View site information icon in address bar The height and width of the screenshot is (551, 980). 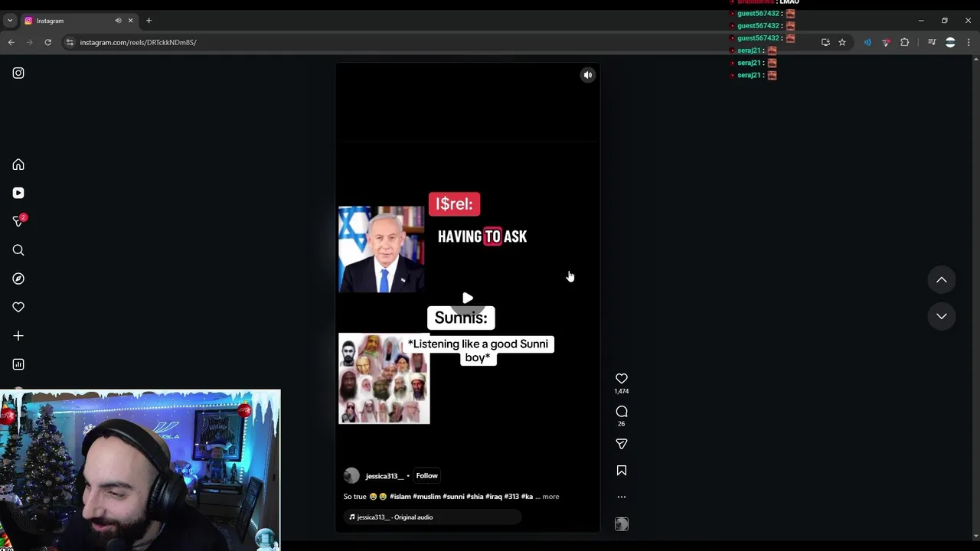click(x=70, y=42)
